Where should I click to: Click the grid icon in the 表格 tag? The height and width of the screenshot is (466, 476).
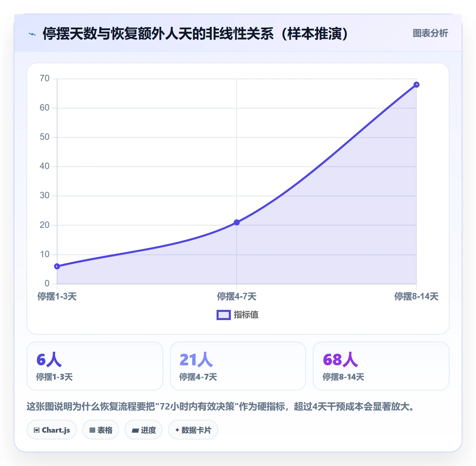coord(92,430)
